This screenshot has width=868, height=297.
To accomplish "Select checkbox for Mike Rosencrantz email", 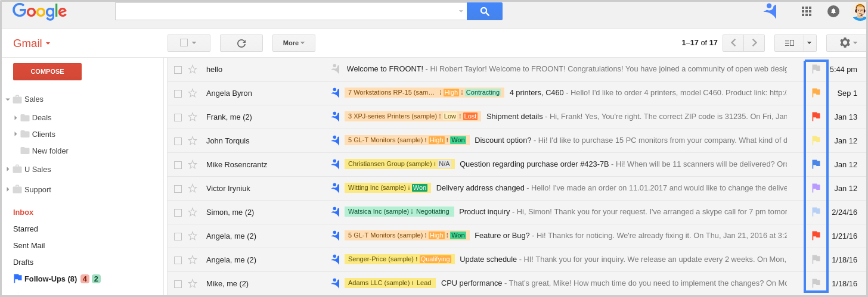I will coord(178,165).
